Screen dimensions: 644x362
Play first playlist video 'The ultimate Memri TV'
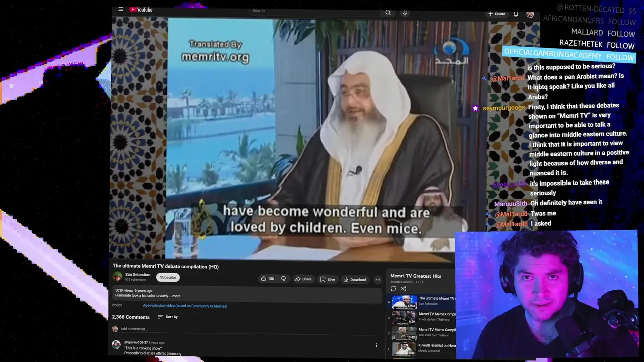[x=422, y=302]
